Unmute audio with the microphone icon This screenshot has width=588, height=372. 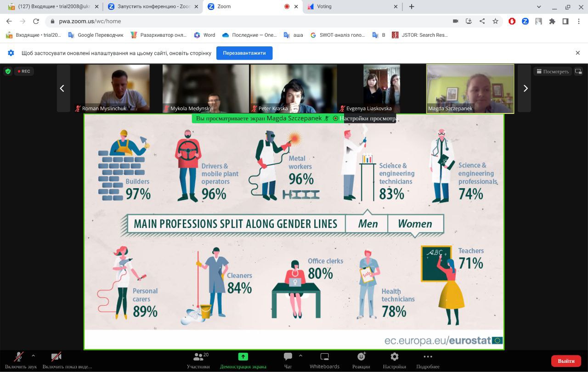tap(19, 357)
